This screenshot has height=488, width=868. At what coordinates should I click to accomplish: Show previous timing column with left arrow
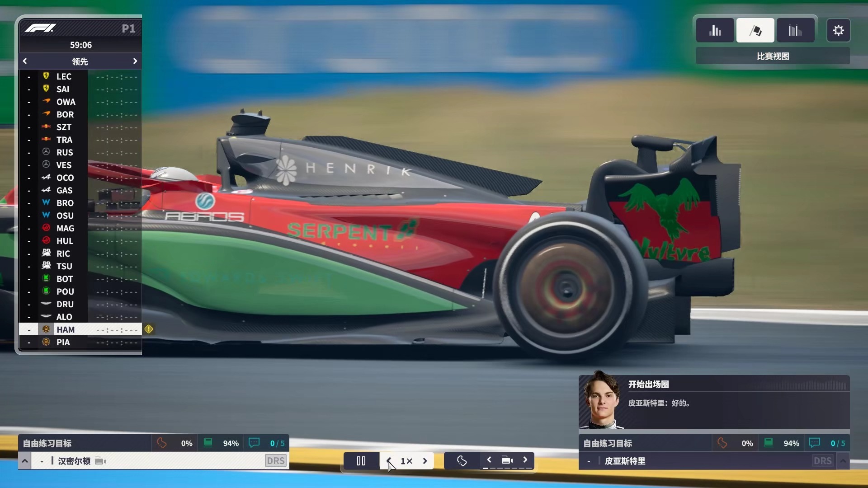coord(25,61)
